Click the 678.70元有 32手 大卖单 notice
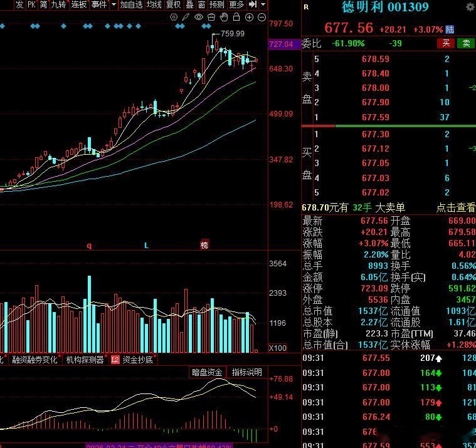476x448 pixels. coord(353,208)
